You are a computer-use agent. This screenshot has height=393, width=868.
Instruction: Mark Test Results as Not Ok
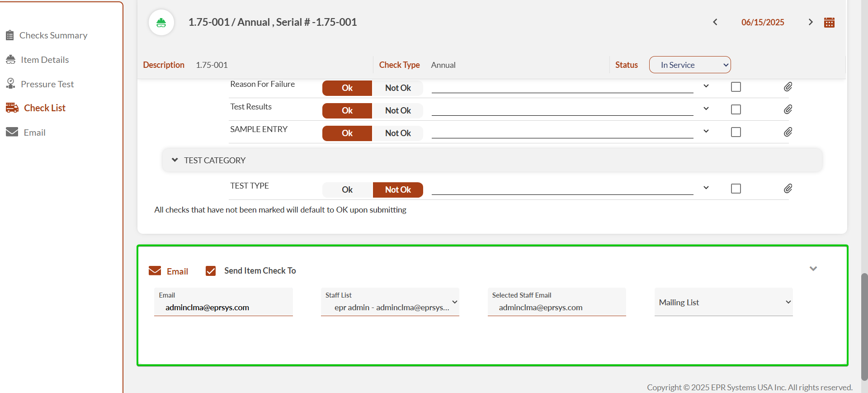(x=397, y=111)
